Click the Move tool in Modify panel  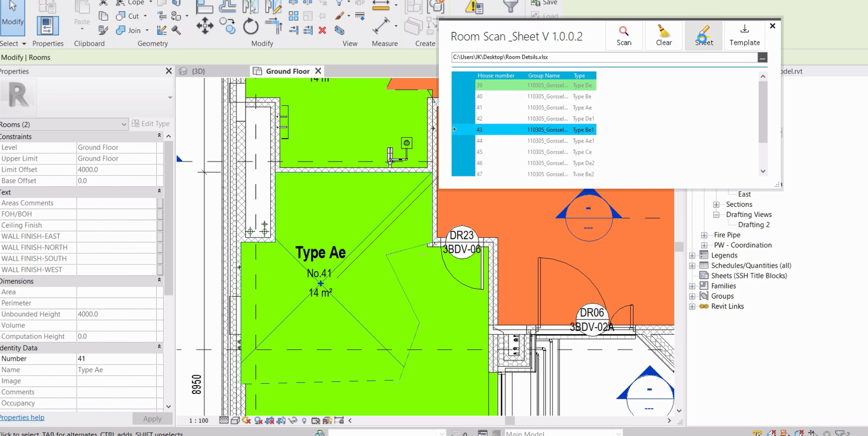click(205, 26)
